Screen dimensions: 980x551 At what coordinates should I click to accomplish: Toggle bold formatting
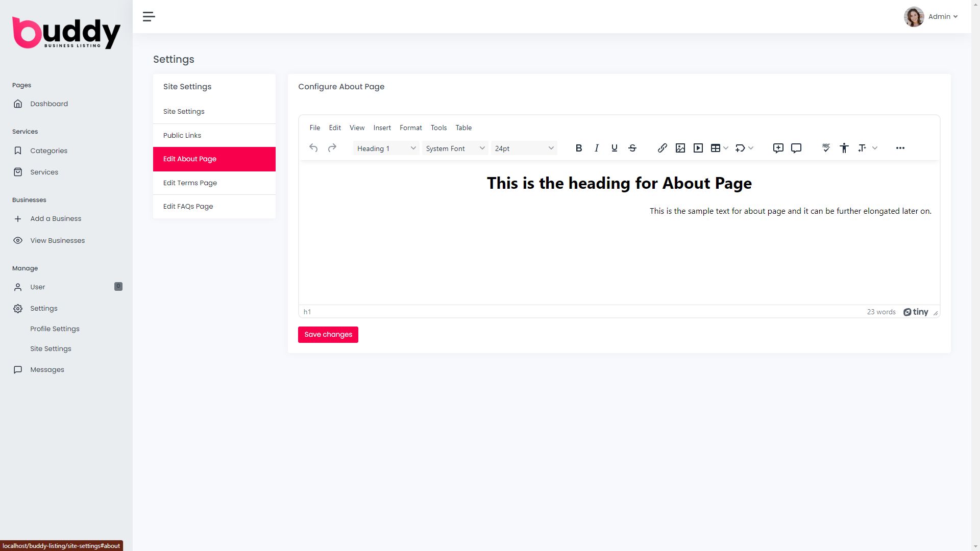pos(578,148)
